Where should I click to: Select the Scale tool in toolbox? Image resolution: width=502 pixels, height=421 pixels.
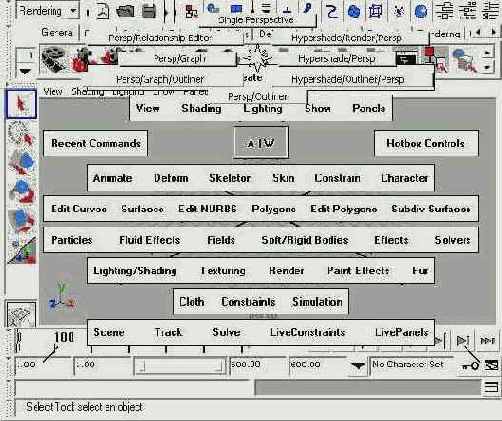point(22,220)
